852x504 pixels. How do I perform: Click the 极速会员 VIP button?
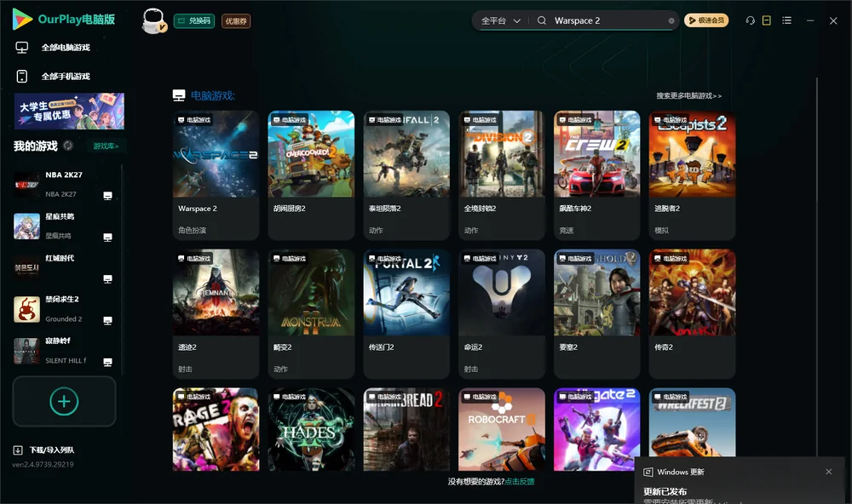[706, 20]
